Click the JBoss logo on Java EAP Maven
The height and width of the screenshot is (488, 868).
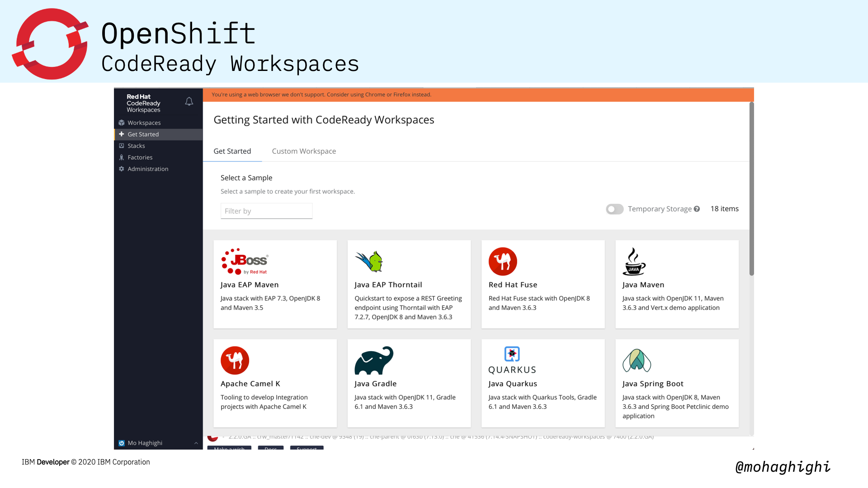click(245, 261)
